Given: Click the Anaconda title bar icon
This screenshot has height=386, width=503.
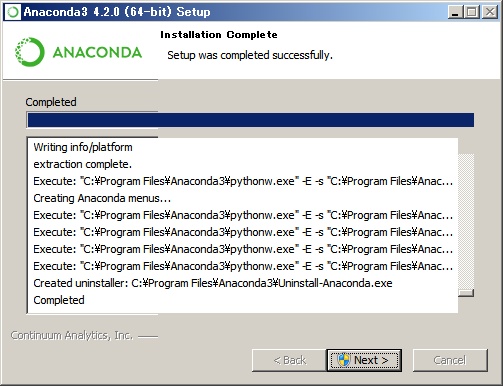Looking at the screenshot, I should pos(13,12).
